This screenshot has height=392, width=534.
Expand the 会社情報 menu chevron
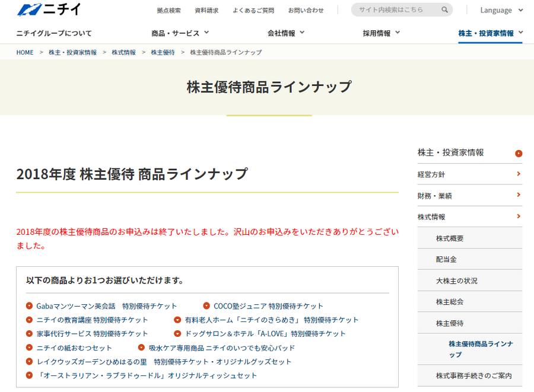pyautogui.click(x=302, y=33)
